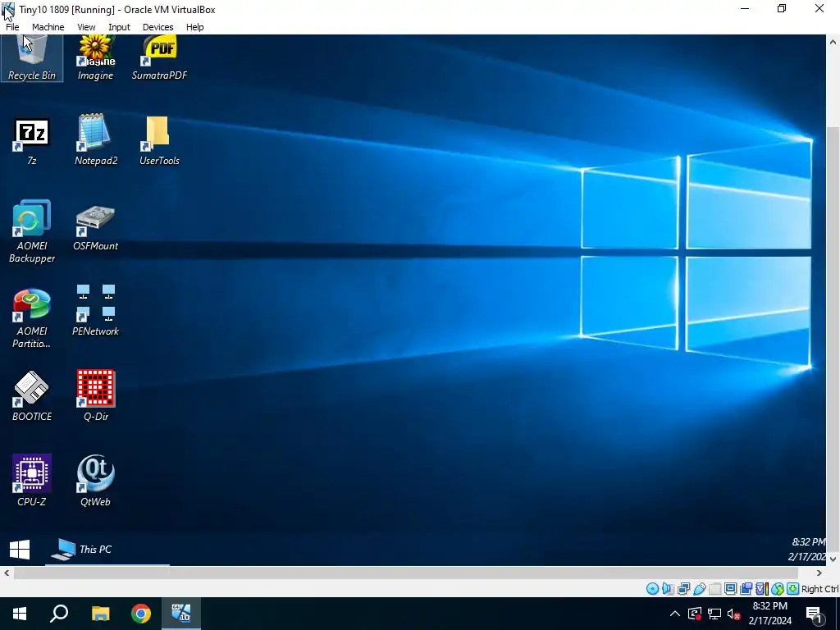Select the Imagine desktop shortcut

click(95, 58)
